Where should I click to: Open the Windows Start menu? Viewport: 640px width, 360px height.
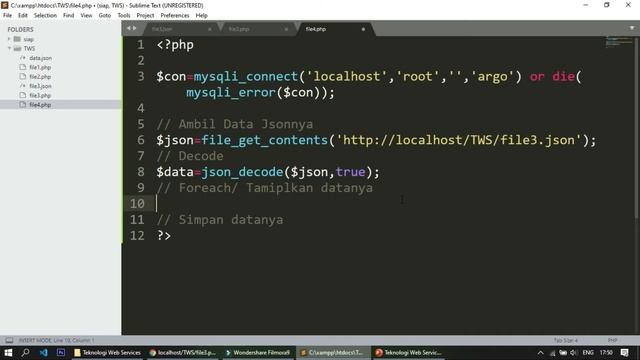pyautogui.click(x=8, y=353)
